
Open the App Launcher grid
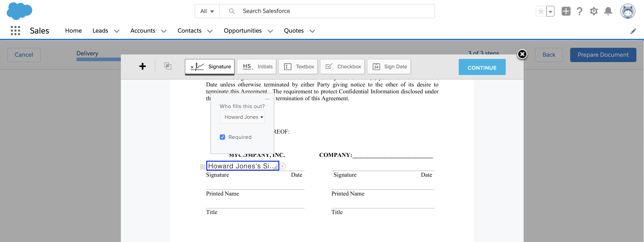coord(15,31)
